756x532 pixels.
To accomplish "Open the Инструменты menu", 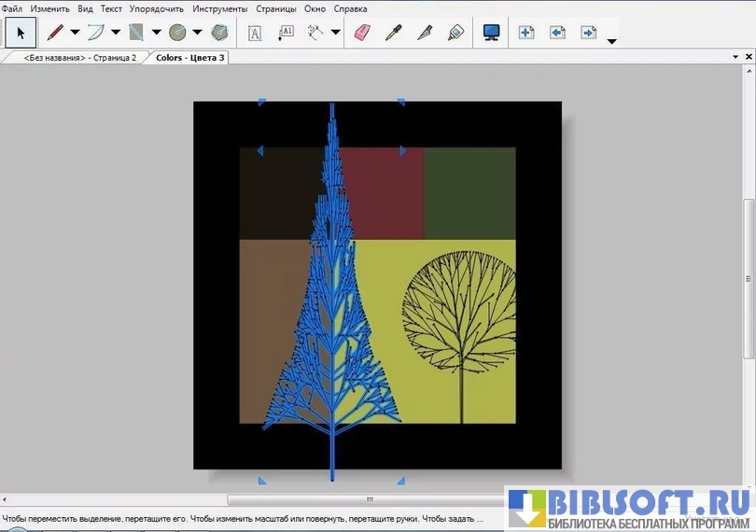I will [x=219, y=8].
